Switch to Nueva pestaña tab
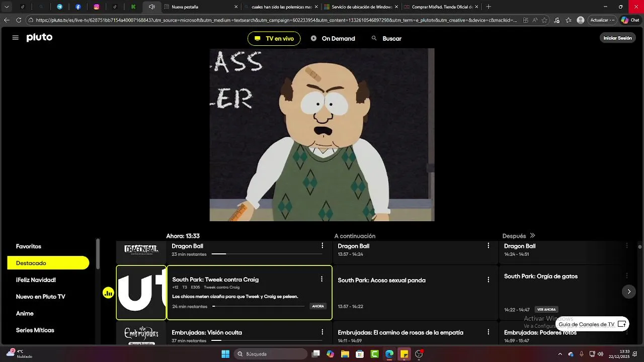 (201, 7)
